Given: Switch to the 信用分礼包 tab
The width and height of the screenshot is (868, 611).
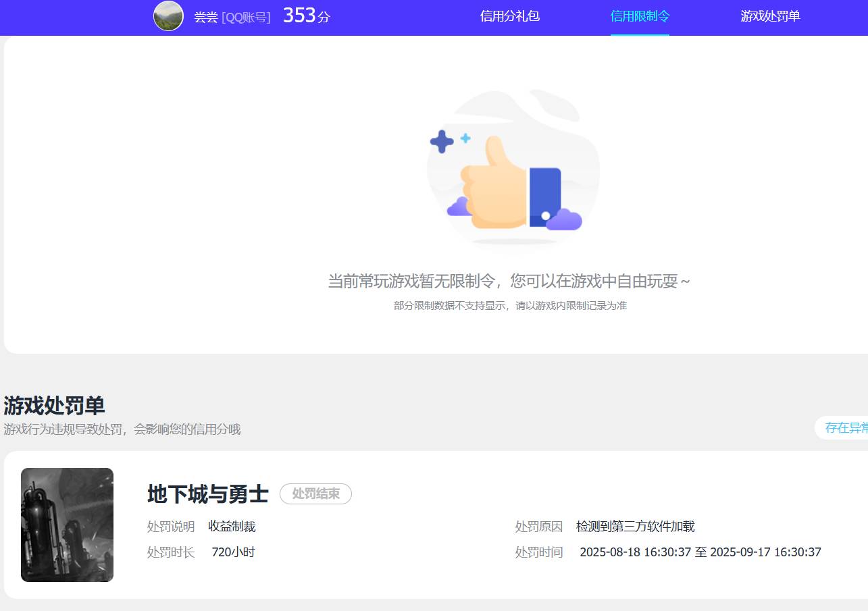Looking at the screenshot, I should coord(510,17).
